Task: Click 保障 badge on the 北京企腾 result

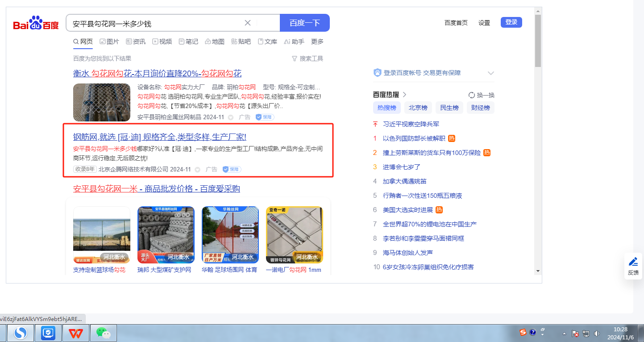Action: tap(232, 169)
